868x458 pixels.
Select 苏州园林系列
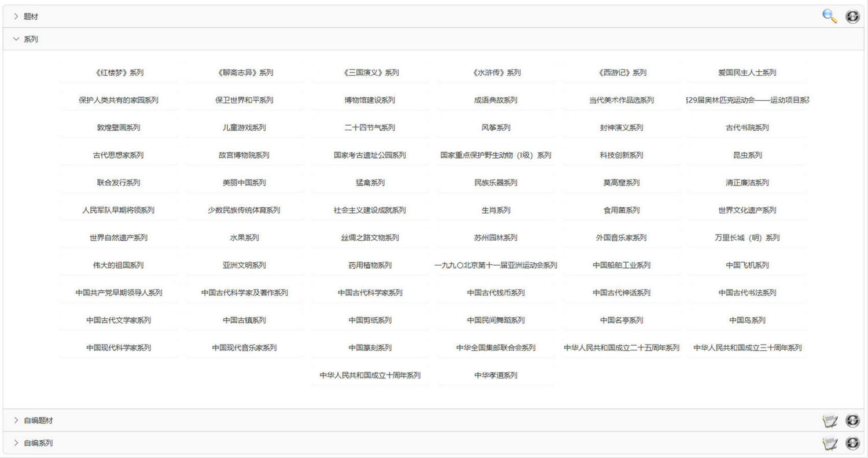(496, 238)
